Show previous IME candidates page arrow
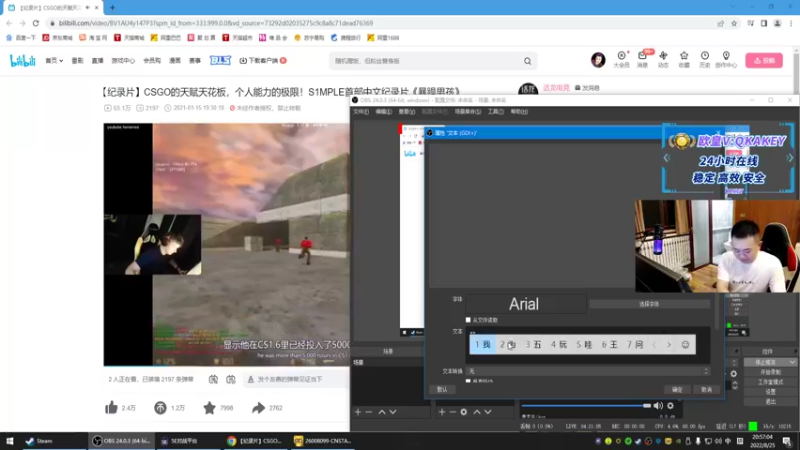This screenshot has height=450, width=800. (x=654, y=345)
